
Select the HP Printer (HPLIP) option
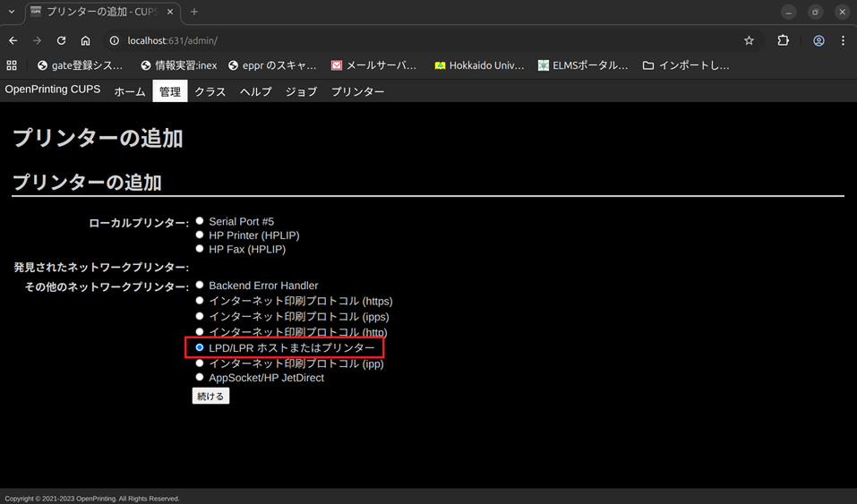[200, 235]
